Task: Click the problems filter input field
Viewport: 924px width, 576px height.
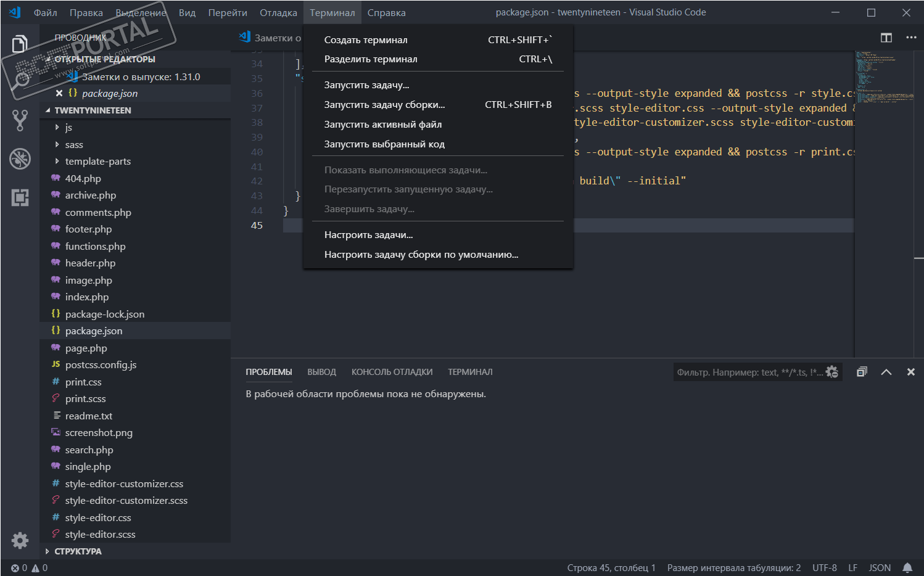Action: (x=748, y=372)
